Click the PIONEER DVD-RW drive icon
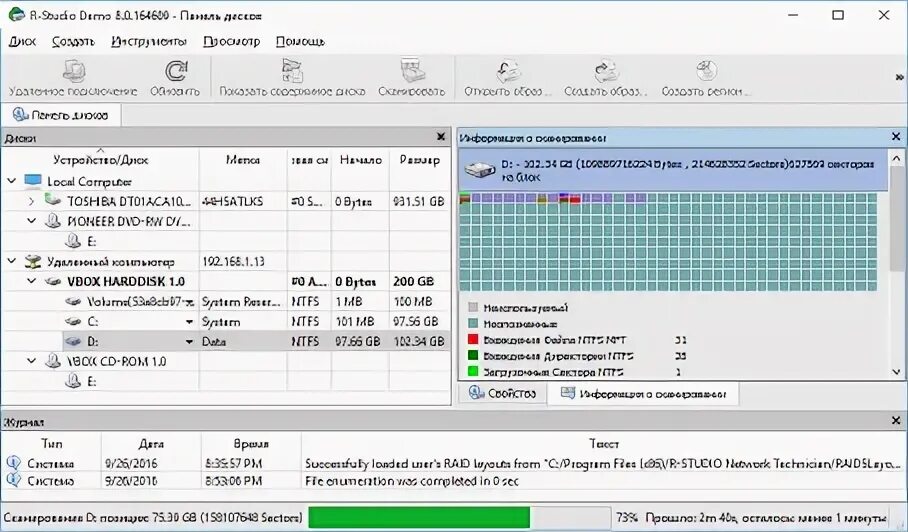This screenshot has height=532, width=908. [53, 221]
